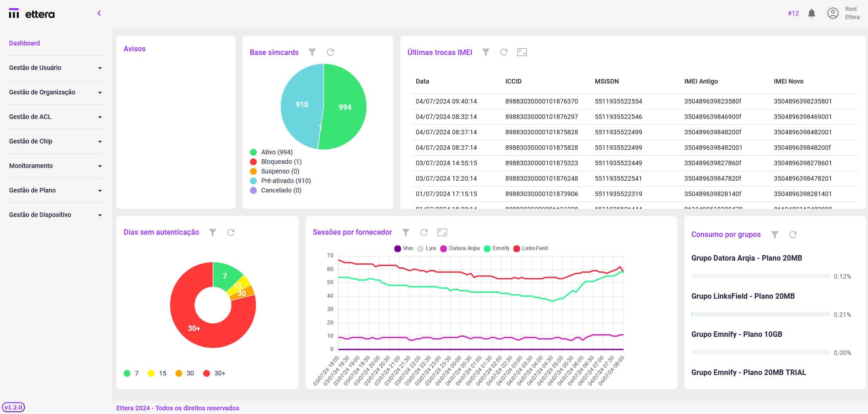Collapse the sidebar with the chevron arrow
The image size is (868, 414).
pyautogui.click(x=99, y=13)
